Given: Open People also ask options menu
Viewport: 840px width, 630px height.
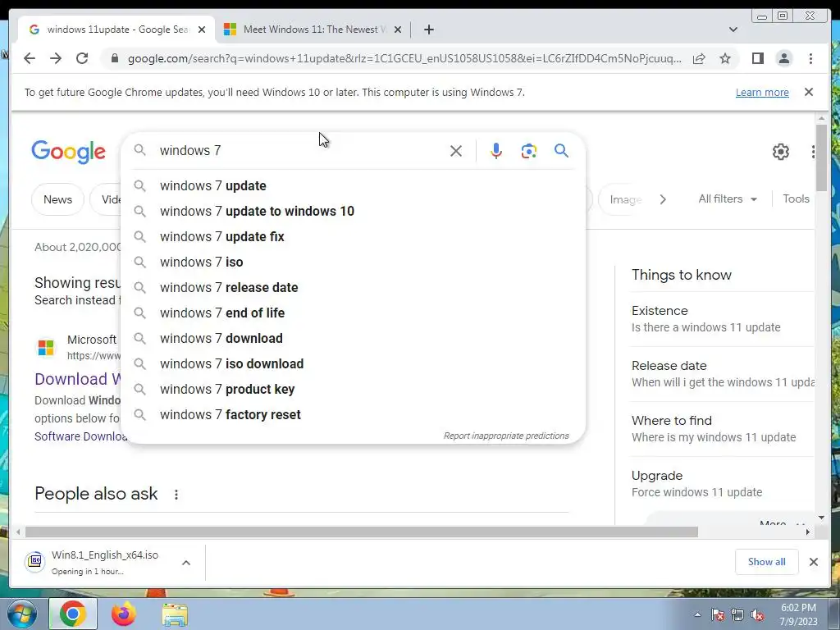Looking at the screenshot, I should click(176, 495).
